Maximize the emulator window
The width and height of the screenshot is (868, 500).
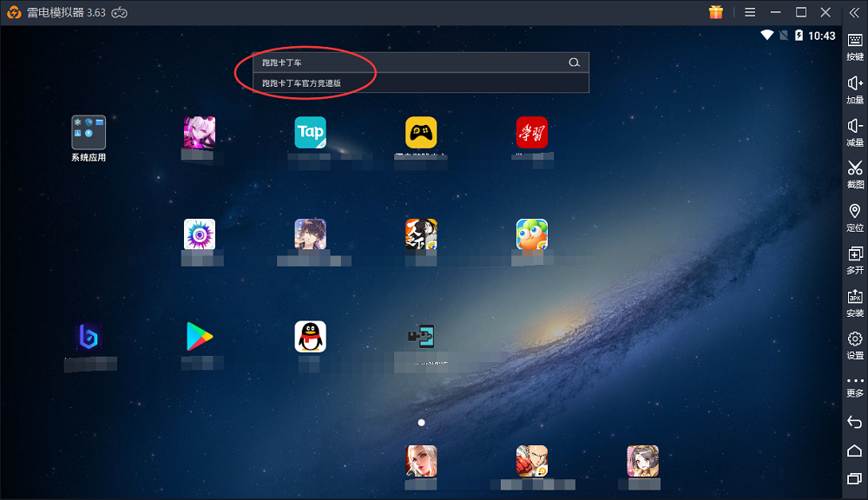click(x=801, y=12)
